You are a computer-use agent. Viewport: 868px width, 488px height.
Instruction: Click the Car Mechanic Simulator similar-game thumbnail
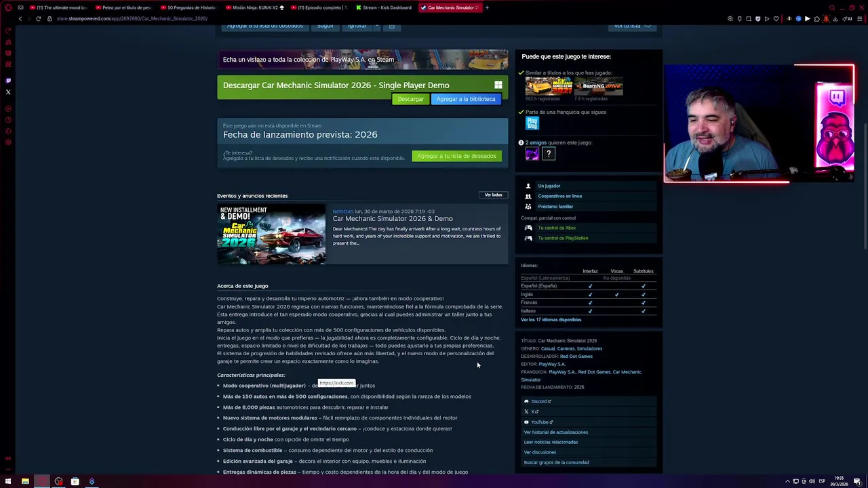(549, 86)
